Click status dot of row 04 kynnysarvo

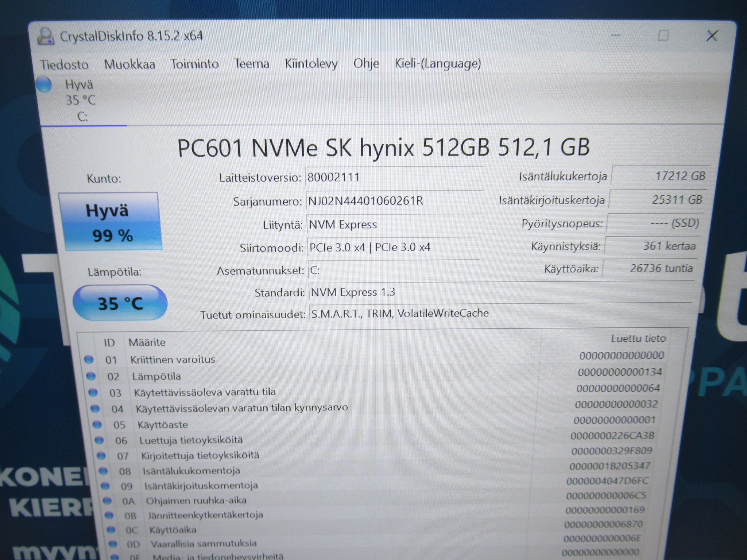click(x=95, y=409)
